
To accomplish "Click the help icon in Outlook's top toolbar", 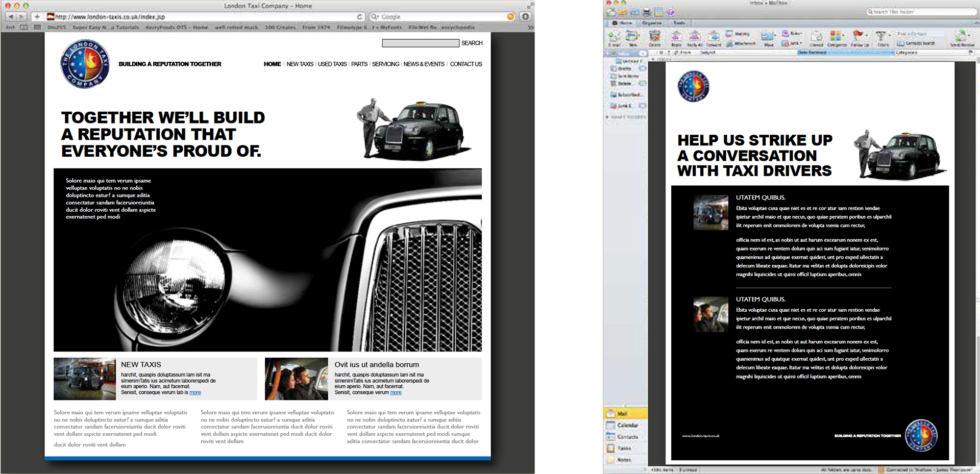I will tap(671, 12).
